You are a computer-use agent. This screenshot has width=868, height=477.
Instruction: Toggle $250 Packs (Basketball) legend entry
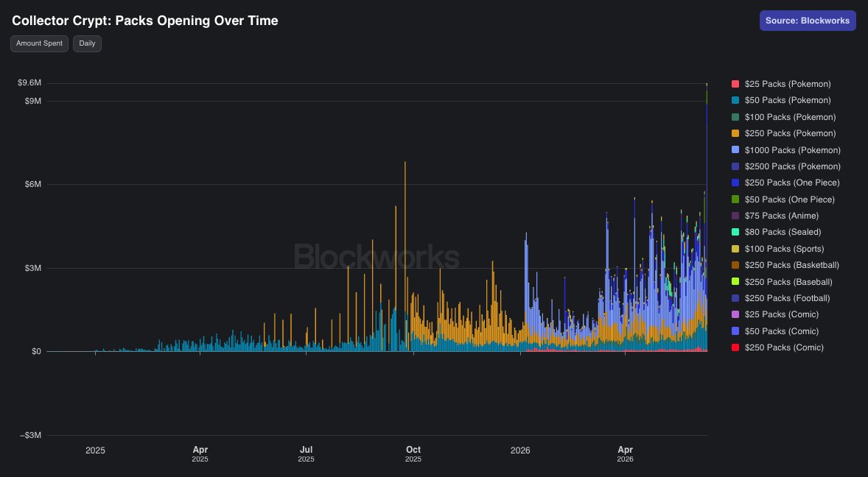pyautogui.click(x=785, y=265)
